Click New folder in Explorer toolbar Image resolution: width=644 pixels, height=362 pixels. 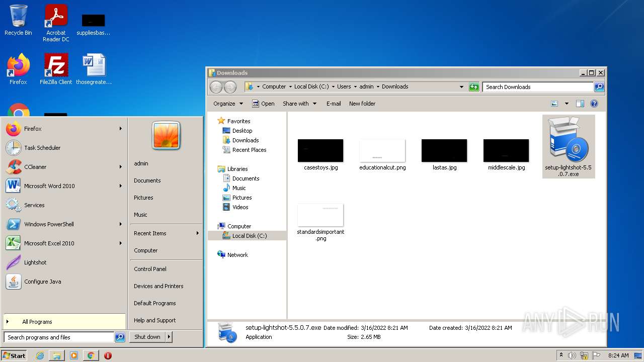point(362,104)
